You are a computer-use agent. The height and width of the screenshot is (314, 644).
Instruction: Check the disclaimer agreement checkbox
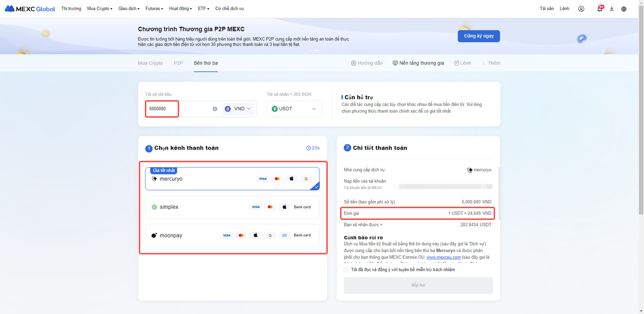pyautogui.click(x=346, y=270)
